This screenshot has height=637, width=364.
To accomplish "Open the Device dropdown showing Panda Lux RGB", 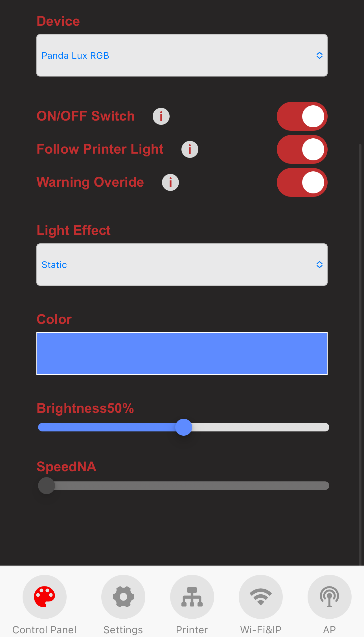I will [182, 55].
